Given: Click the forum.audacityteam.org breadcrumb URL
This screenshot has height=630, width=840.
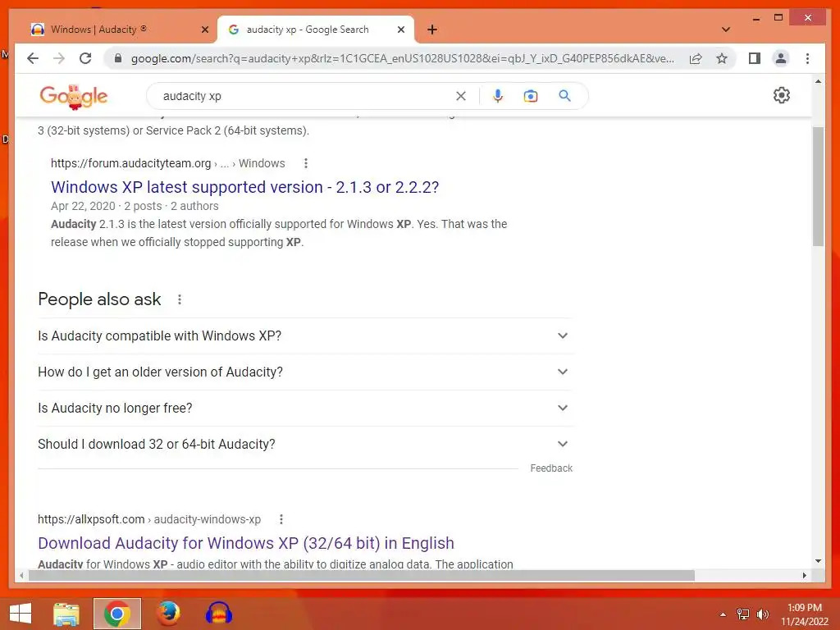Looking at the screenshot, I should (x=167, y=163).
